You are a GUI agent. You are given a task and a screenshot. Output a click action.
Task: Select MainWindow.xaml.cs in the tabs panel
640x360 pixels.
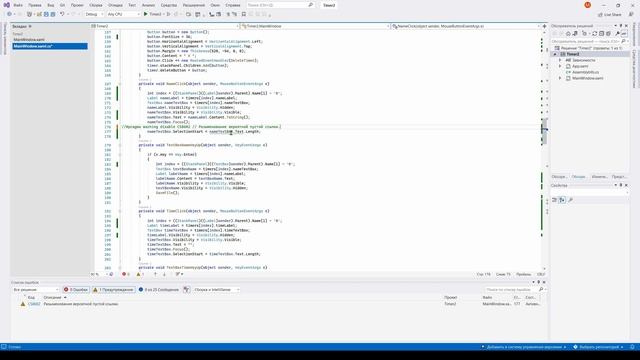[x=49, y=46]
